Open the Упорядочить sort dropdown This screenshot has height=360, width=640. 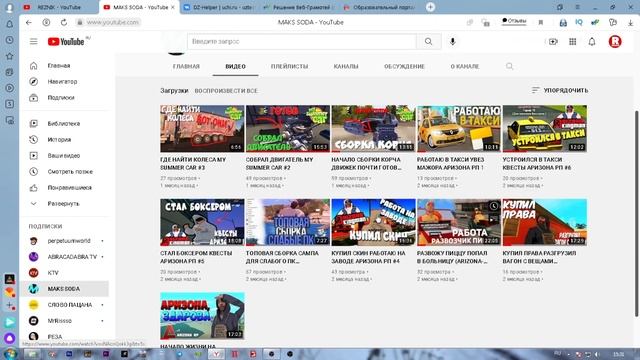560,90
